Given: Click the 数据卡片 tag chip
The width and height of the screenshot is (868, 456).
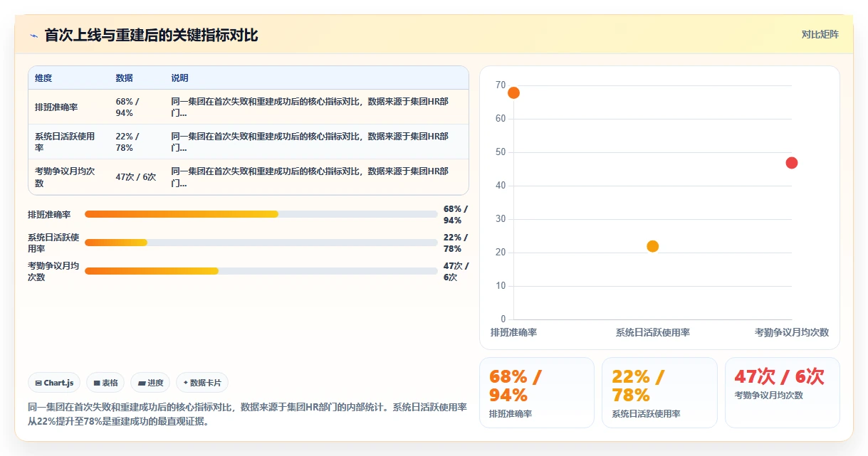Looking at the screenshot, I should [x=202, y=383].
